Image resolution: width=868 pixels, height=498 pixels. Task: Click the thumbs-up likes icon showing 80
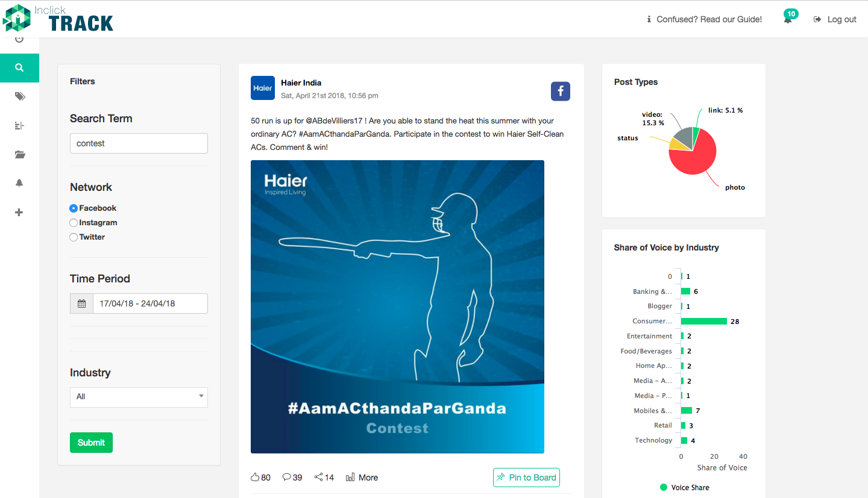tap(255, 477)
